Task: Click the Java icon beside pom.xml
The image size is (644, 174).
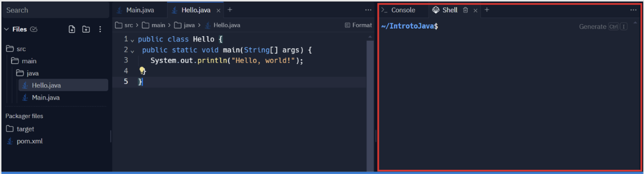Action: click(x=10, y=141)
